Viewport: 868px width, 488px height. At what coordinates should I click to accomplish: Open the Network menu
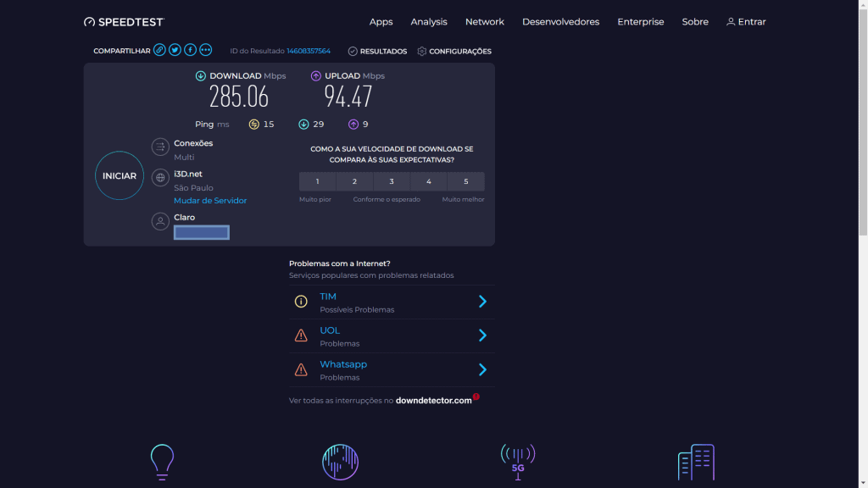484,22
